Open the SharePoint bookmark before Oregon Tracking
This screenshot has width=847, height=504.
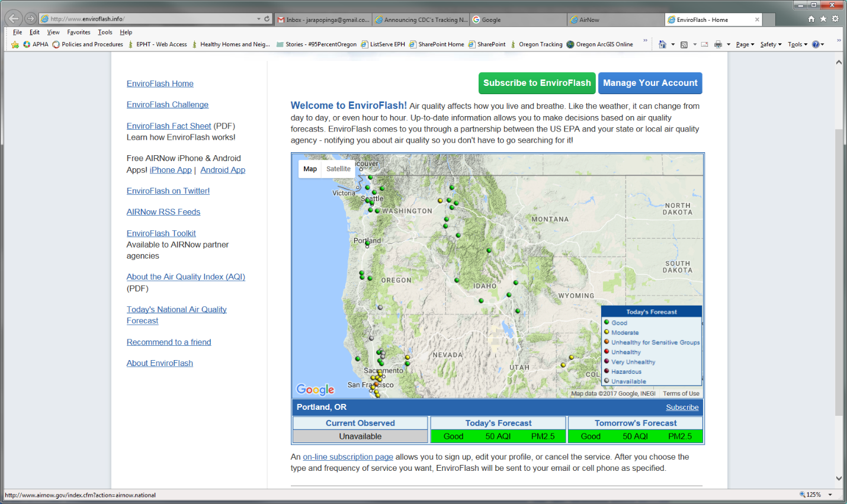tap(487, 44)
